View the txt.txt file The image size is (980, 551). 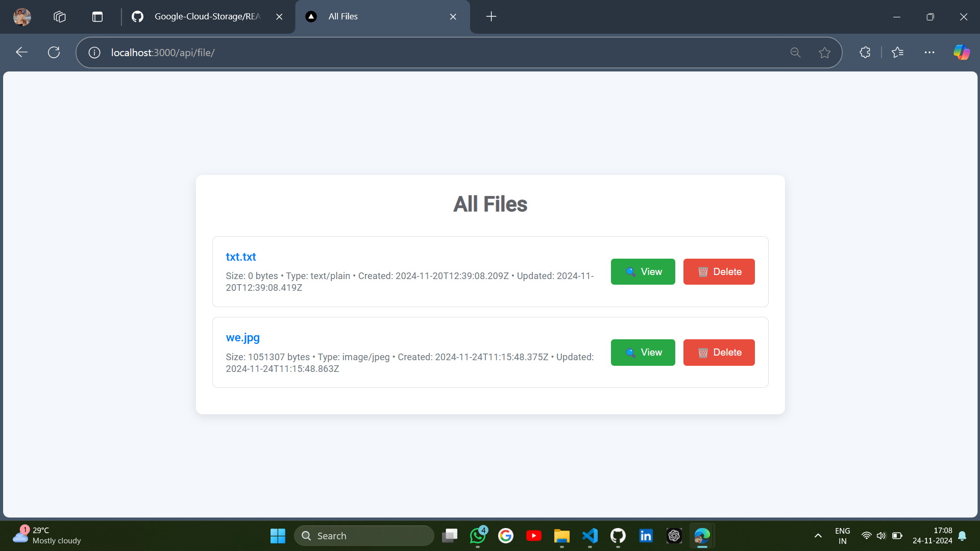pos(643,272)
